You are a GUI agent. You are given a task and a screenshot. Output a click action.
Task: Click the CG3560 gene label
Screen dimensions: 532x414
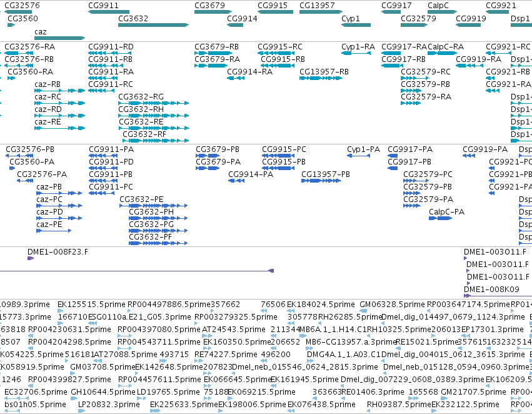point(23,18)
